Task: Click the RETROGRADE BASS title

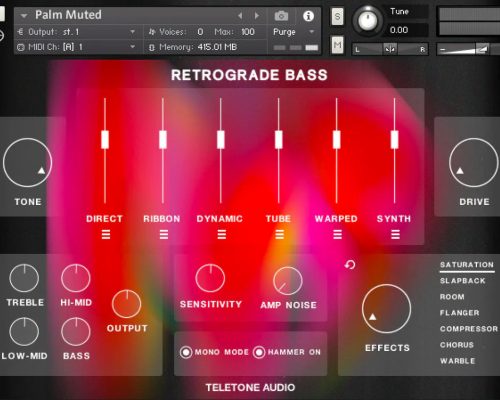Action: coord(249,75)
